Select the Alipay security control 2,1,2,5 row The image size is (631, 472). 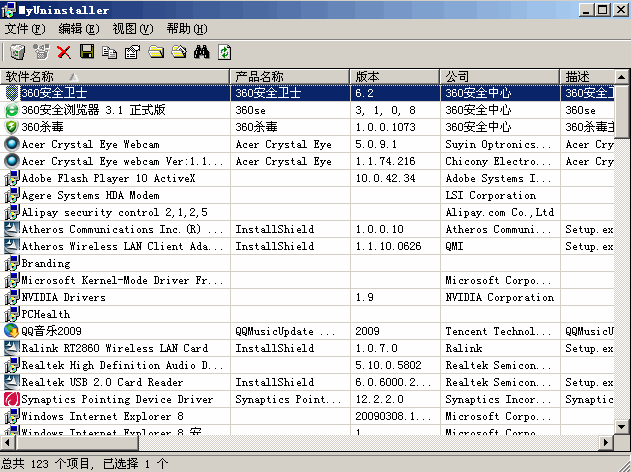[307, 212]
